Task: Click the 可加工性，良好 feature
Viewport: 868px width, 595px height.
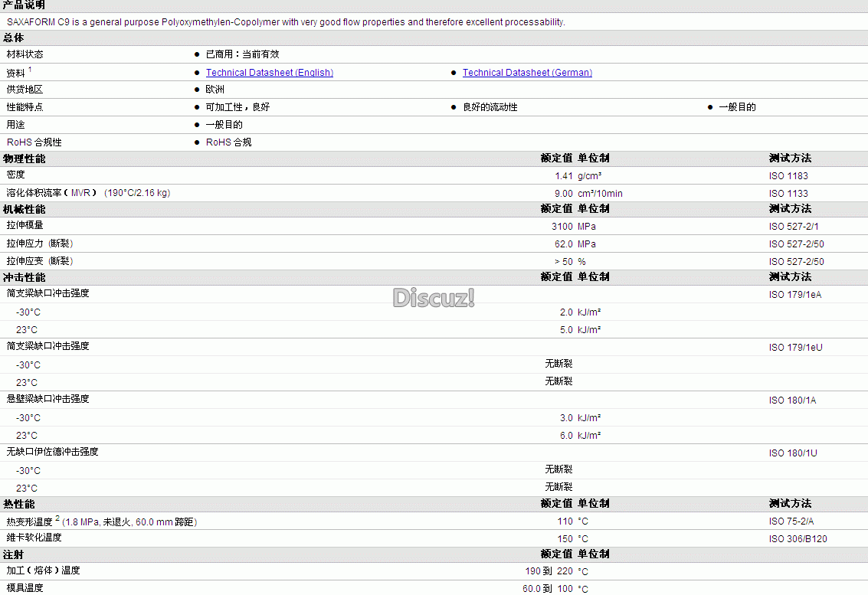Action: (237, 106)
